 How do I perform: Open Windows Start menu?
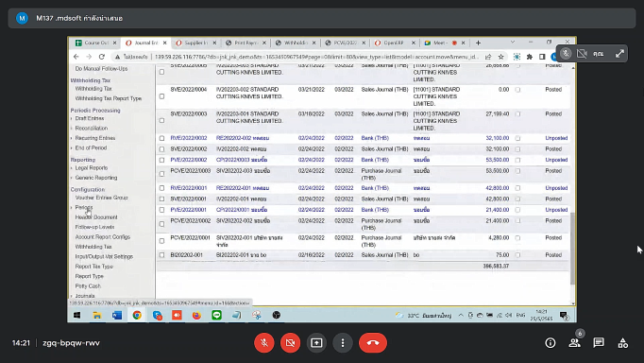click(76, 316)
